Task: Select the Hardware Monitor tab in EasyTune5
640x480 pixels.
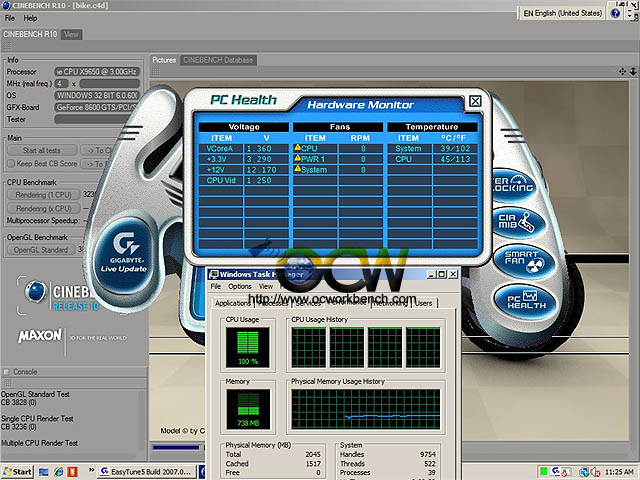Action: [x=360, y=105]
